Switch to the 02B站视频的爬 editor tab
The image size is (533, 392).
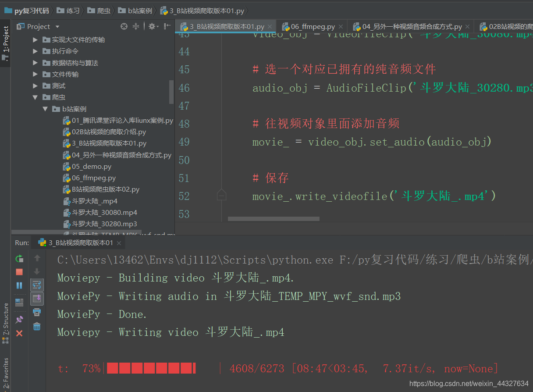tap(505, 27)
